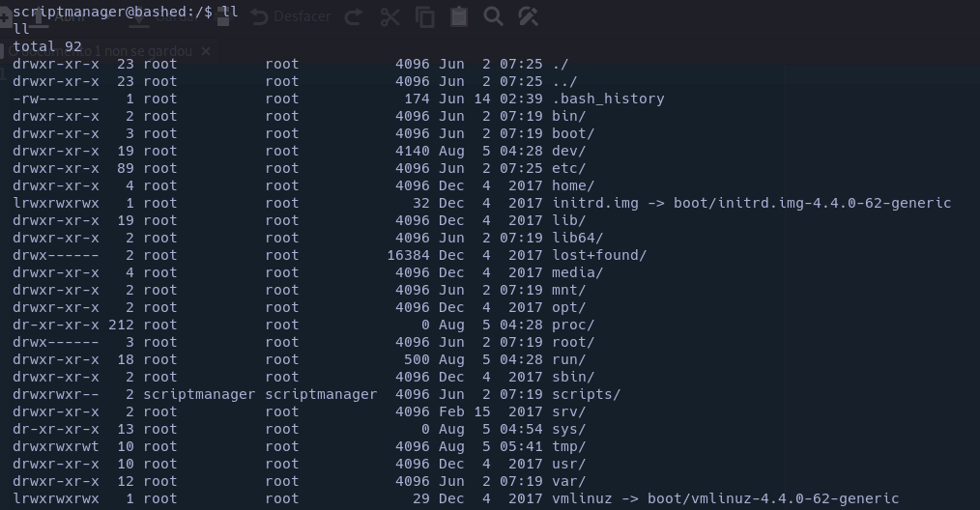980x510 pixels.
Task: Click the find-and-replace icon in the editor toolbar
Action: (x=528, y=16)
